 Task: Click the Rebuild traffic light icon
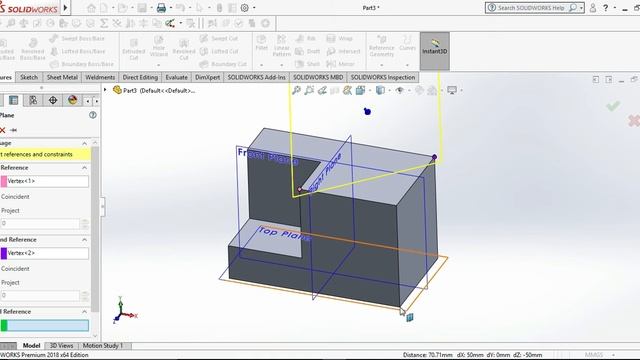point(219,8)
